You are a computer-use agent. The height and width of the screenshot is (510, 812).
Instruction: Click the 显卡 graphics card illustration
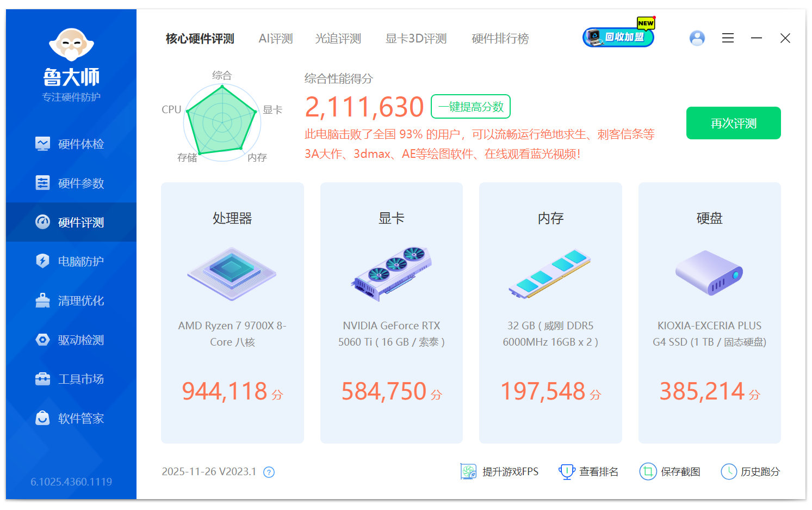coord(392,274)
